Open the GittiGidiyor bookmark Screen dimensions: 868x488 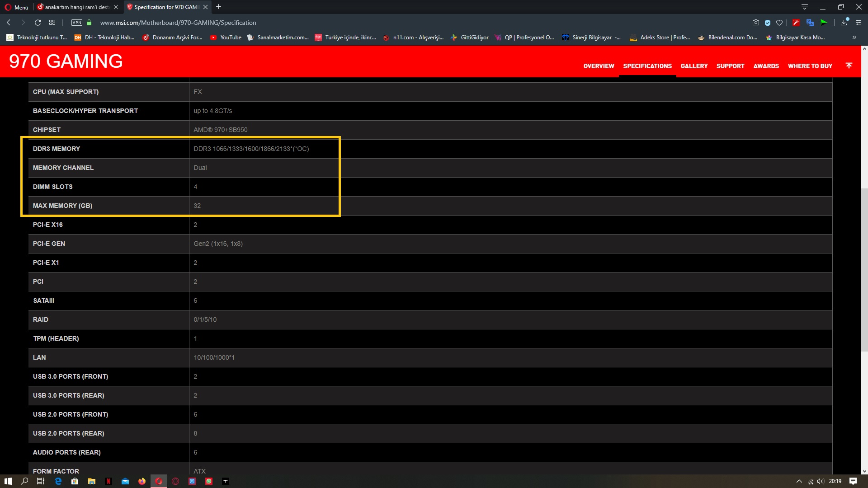coord(469,38)
